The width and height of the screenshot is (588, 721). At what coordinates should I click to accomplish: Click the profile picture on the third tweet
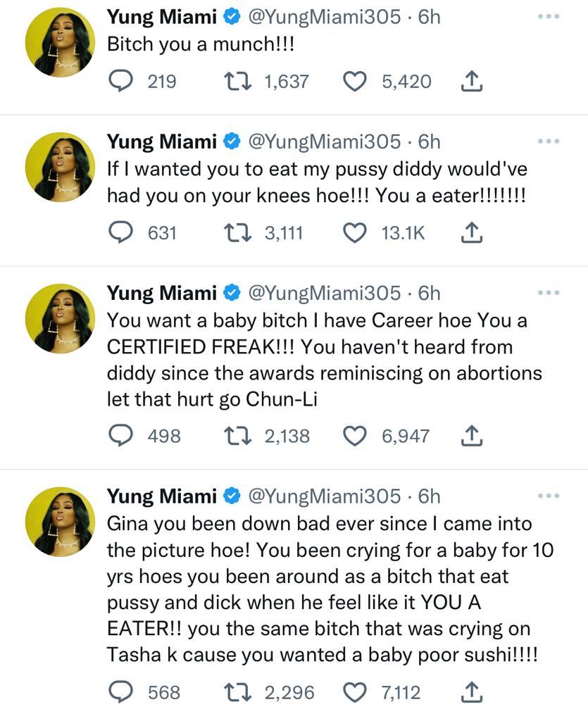(x=60, y=318)
